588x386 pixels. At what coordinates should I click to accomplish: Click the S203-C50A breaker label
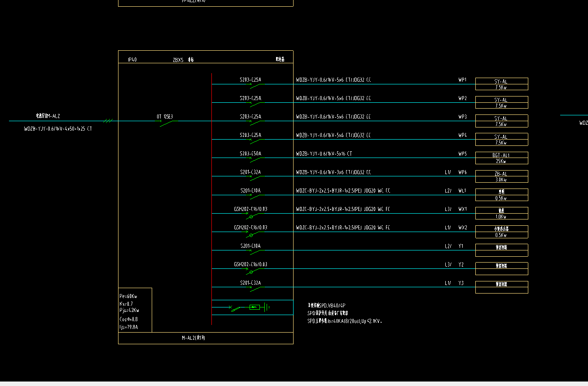[250, 154]
